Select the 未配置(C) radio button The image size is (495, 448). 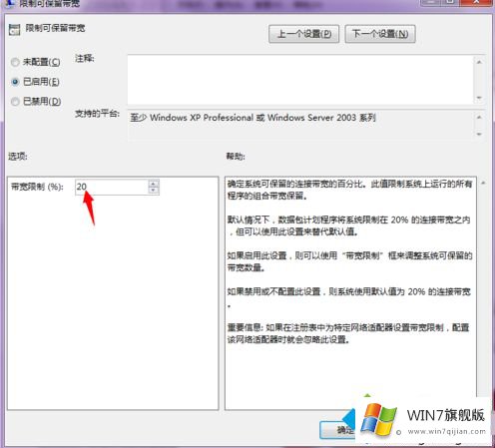click(15, 62)
